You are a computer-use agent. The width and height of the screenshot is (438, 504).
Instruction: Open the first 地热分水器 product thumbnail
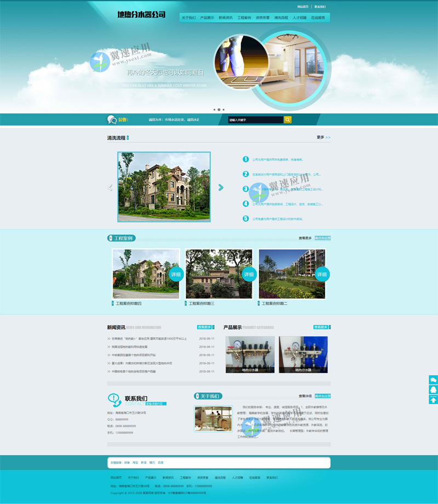[x=250, y=354]
